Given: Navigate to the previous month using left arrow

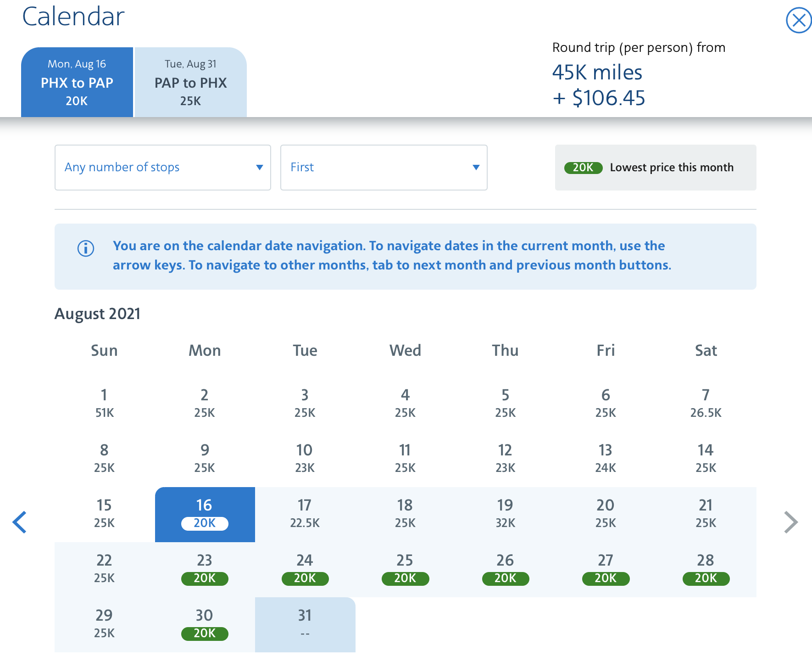Looking at the screenshot, I should point(20,522).
